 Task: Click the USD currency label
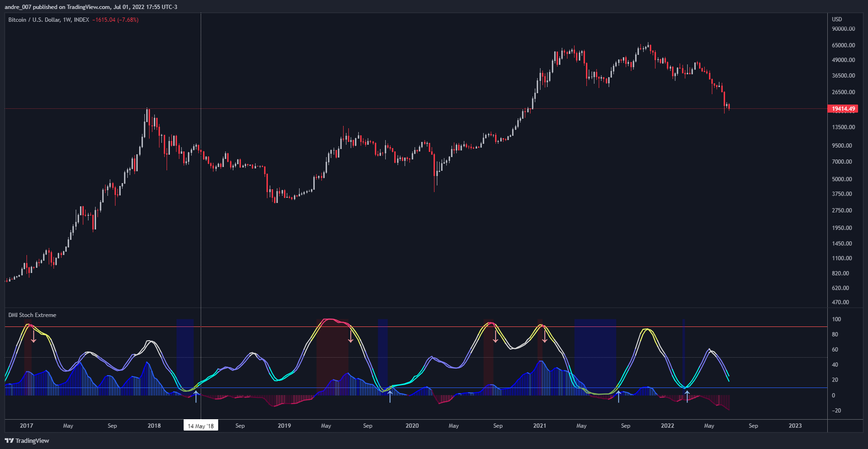837,19
